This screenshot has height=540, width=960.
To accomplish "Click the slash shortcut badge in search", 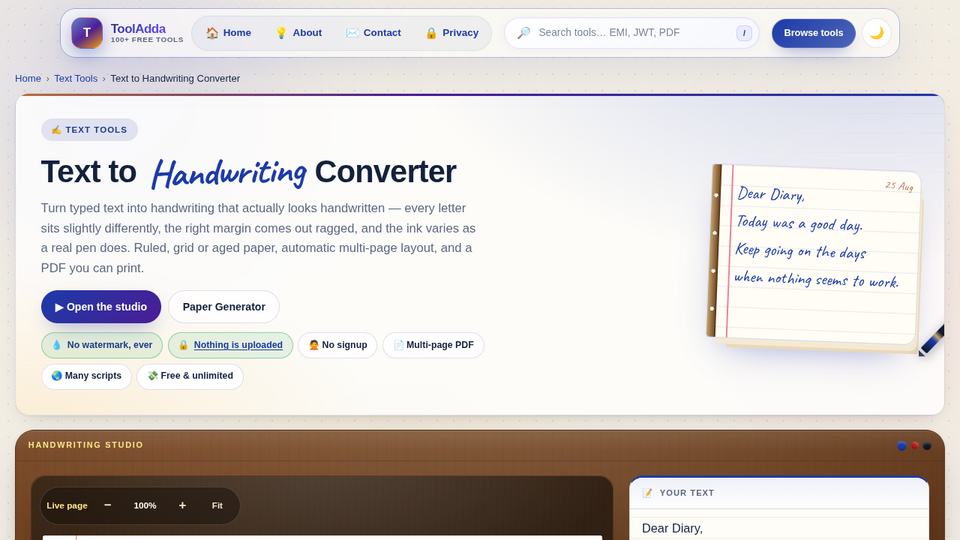I will 744,33.
